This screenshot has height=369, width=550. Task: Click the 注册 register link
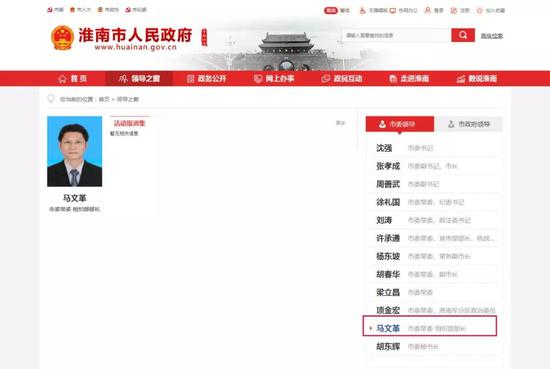[464, 11]
